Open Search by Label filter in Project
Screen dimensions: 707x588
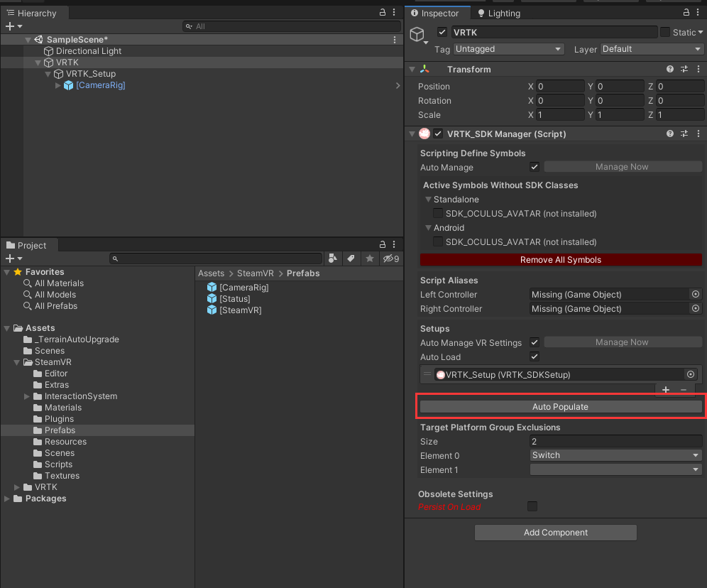coord(351,258)
